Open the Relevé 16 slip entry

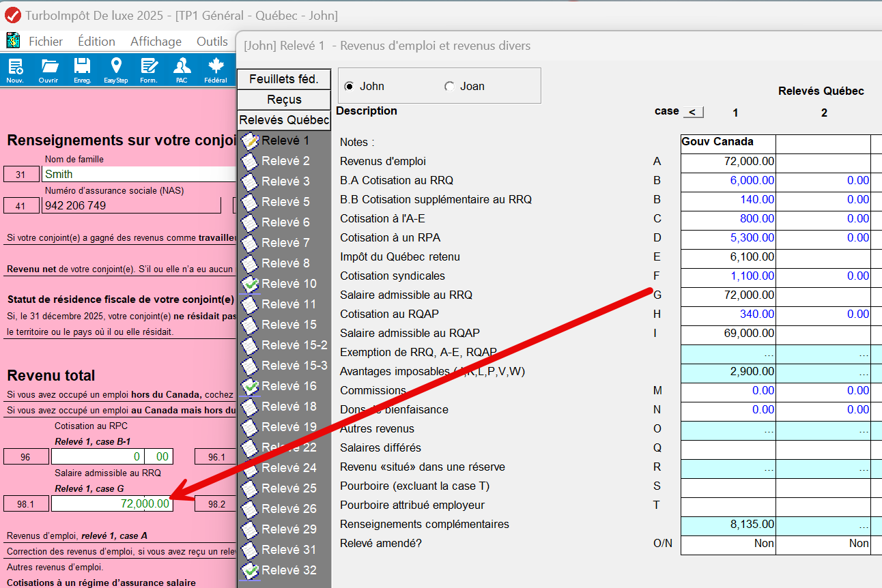289,386
